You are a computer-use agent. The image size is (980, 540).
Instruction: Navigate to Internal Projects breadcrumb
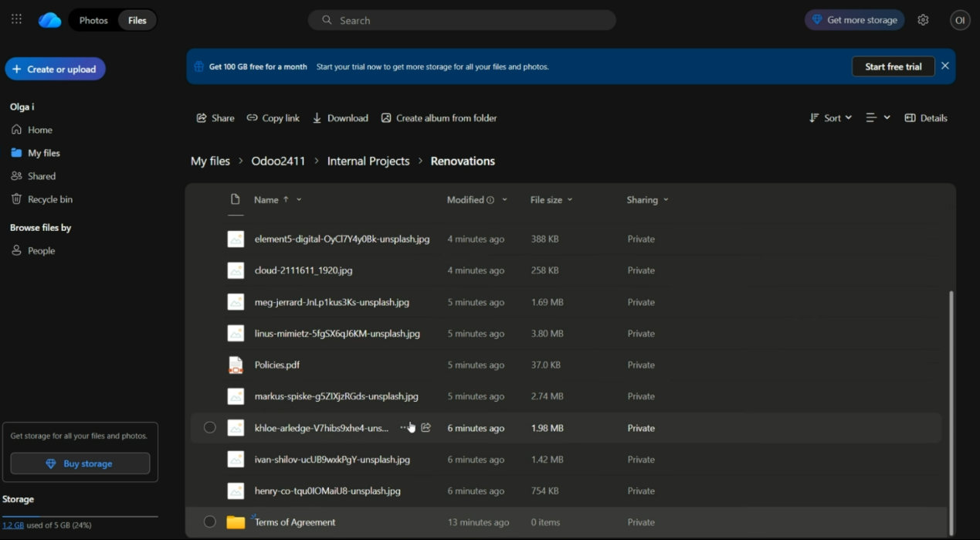coord(368,161)
